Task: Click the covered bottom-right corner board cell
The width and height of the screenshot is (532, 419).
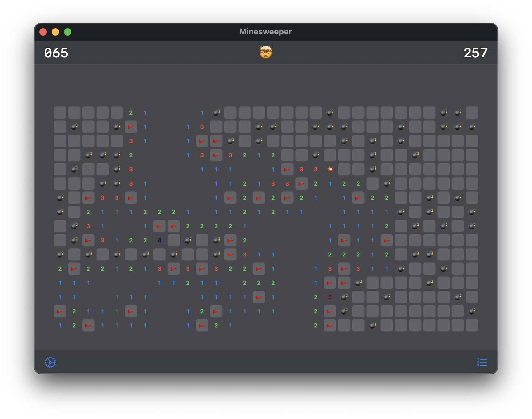Action: click(472, 326)
